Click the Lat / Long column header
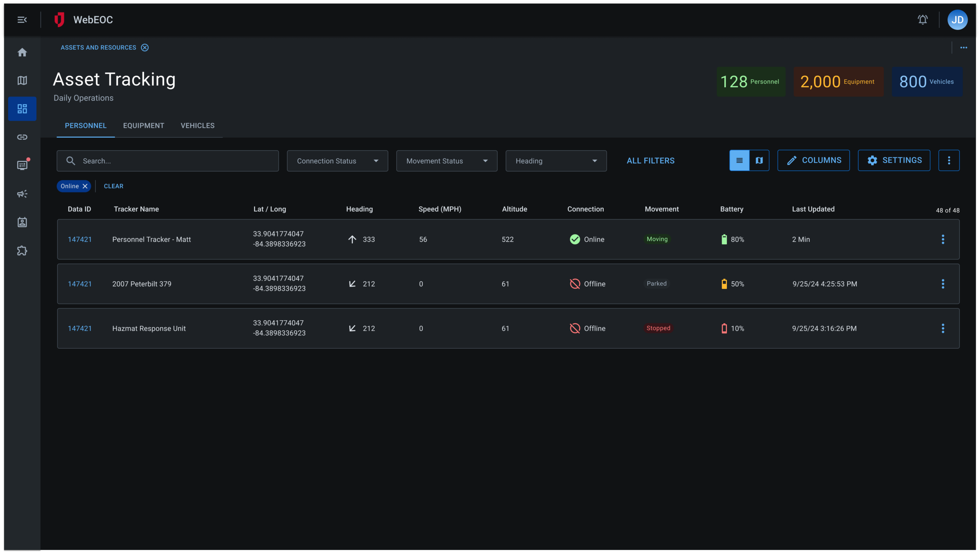The width and height of the screenshot is (980, 552). tap(269, 209)
